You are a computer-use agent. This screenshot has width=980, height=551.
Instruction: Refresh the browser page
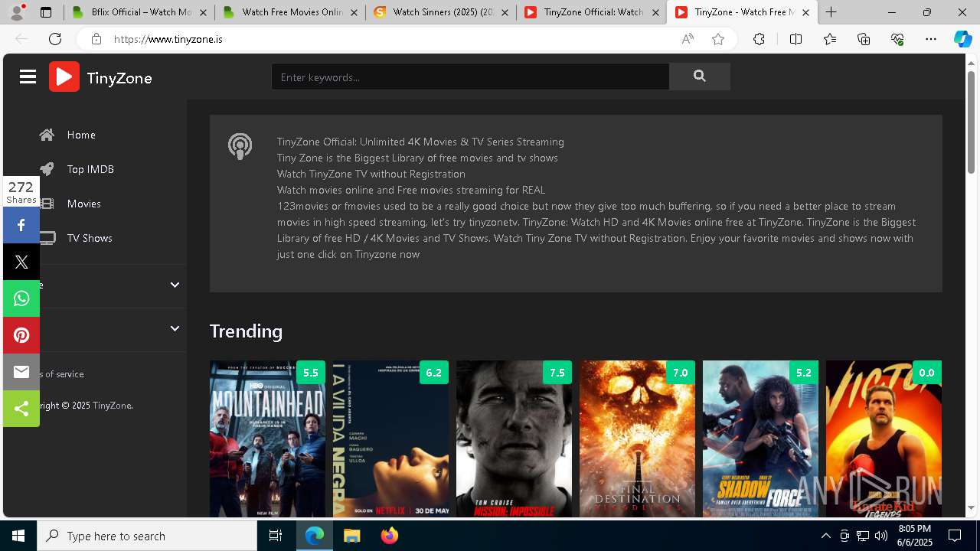pyautogui.click(x=55, y=39)
